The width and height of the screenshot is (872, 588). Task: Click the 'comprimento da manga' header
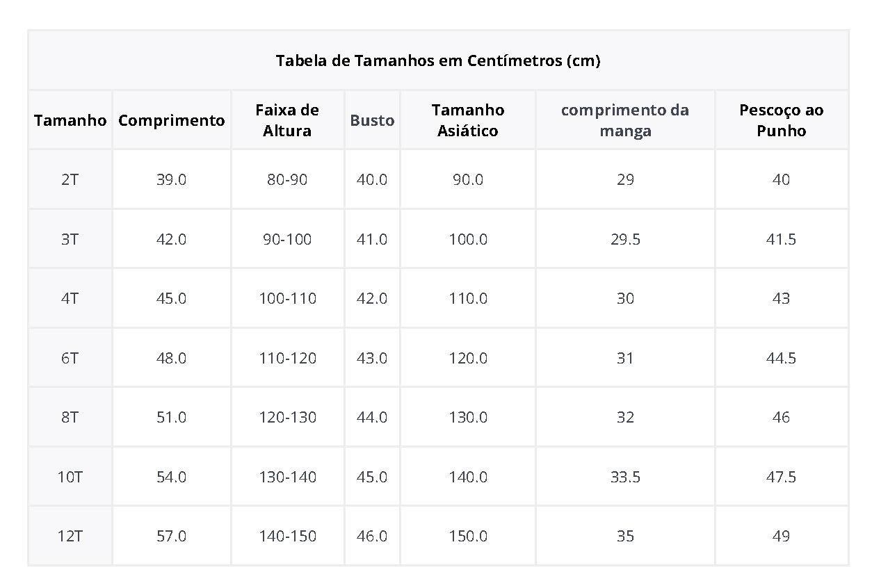625,120
